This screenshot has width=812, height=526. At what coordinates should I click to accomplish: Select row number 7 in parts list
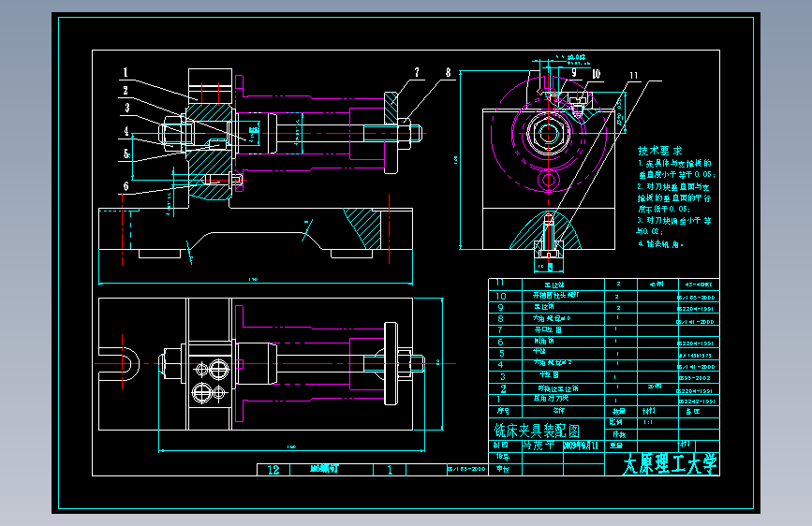pos(500,329)
